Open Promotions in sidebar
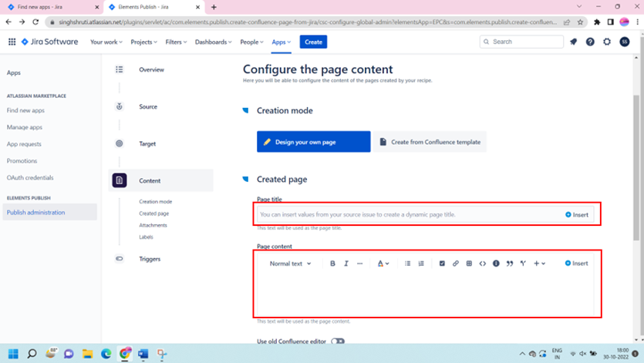 coord(22,161)
